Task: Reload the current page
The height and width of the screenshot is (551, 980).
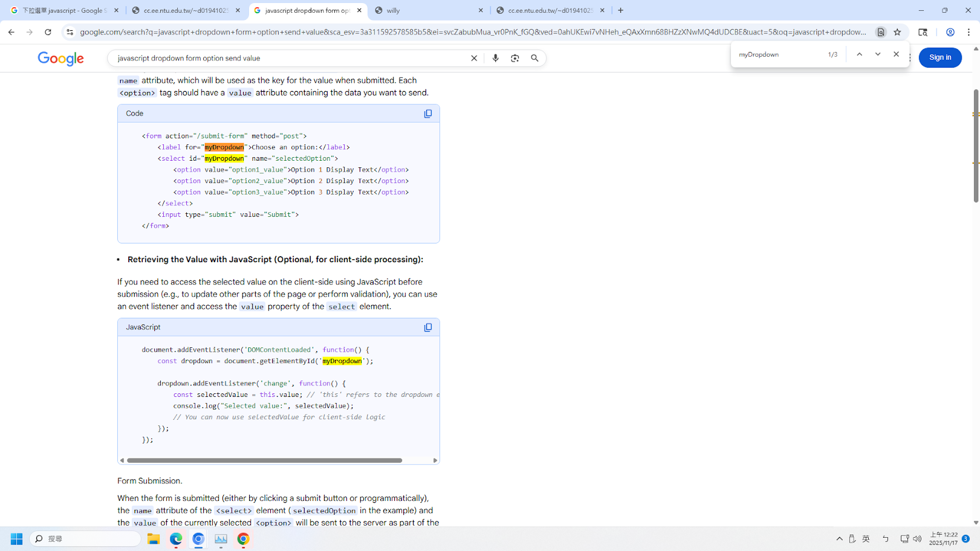Action: click(x=48, y=32)
